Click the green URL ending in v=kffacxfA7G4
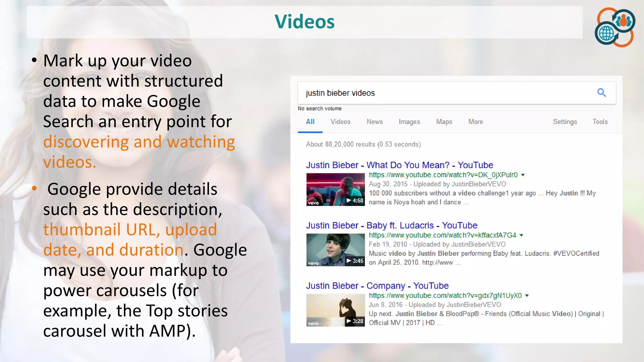644x362 pixels. 442,235
